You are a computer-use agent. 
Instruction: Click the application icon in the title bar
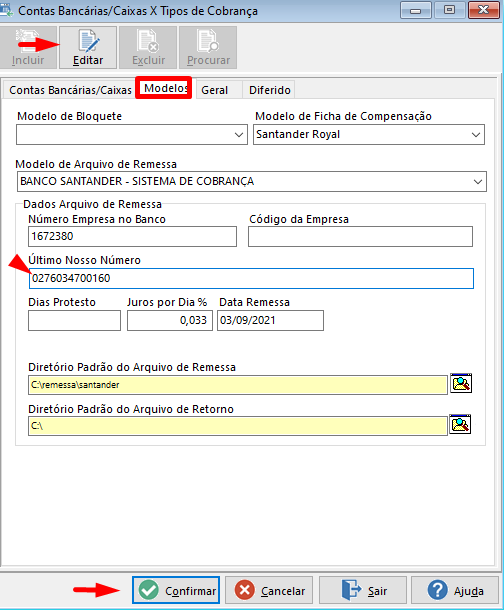6,10
